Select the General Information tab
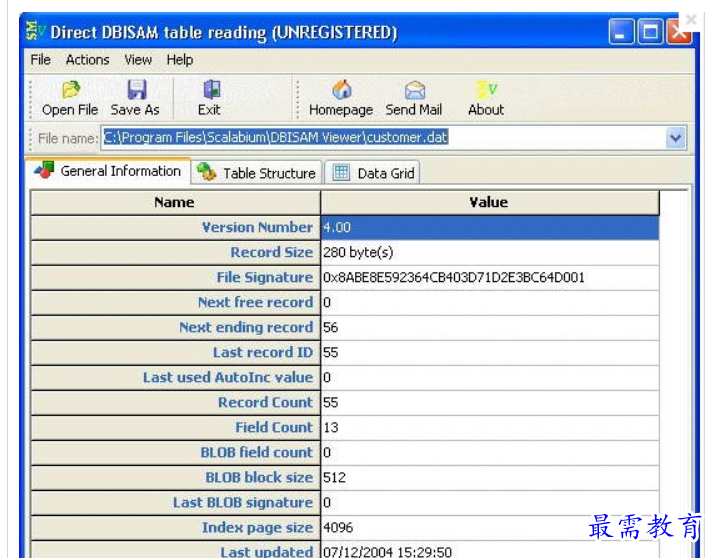Screen dimensions: 710x558 [x=108, y=171]
